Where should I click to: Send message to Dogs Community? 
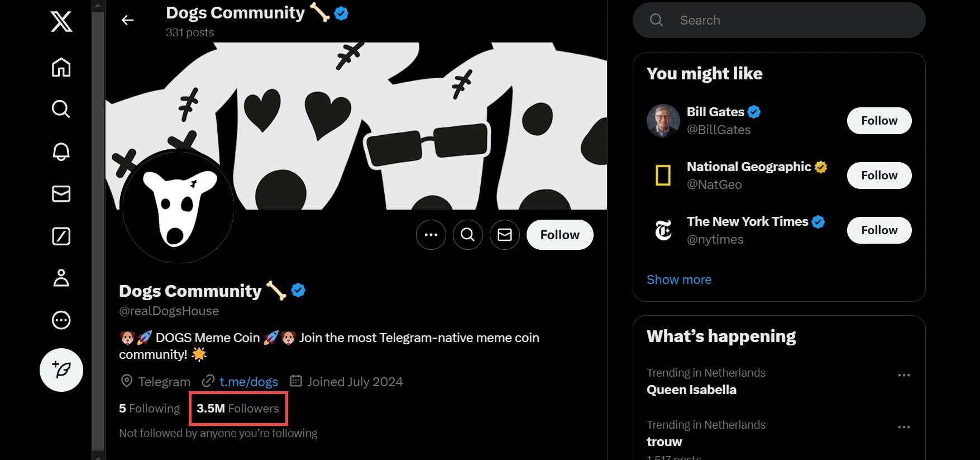(x=505, y=235)
